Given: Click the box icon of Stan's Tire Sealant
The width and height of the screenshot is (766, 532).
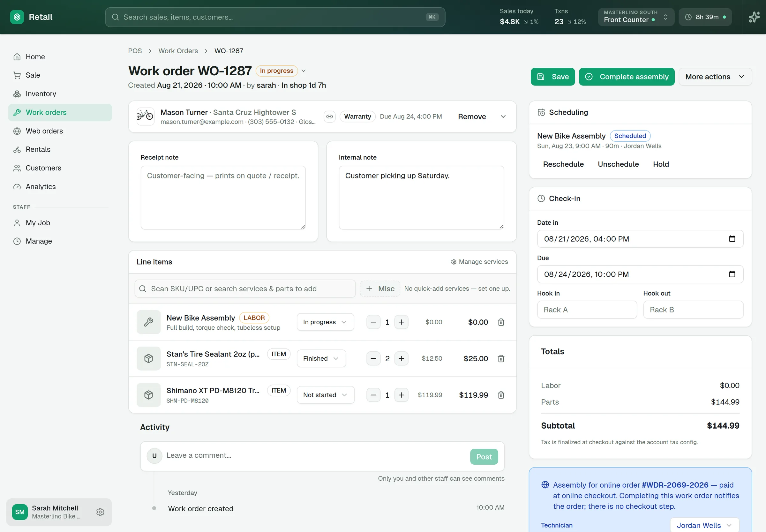Looking at the screenshot, I should [149, 358].
